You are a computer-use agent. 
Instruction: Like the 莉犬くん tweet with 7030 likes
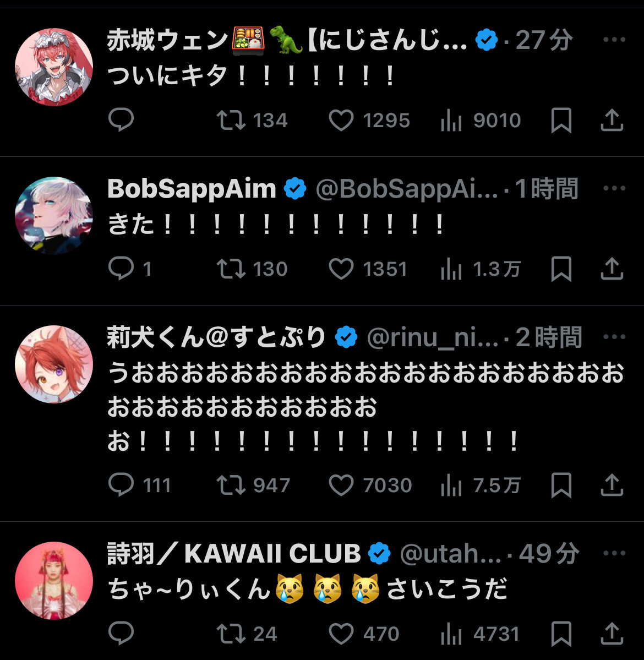click(370, 485)
